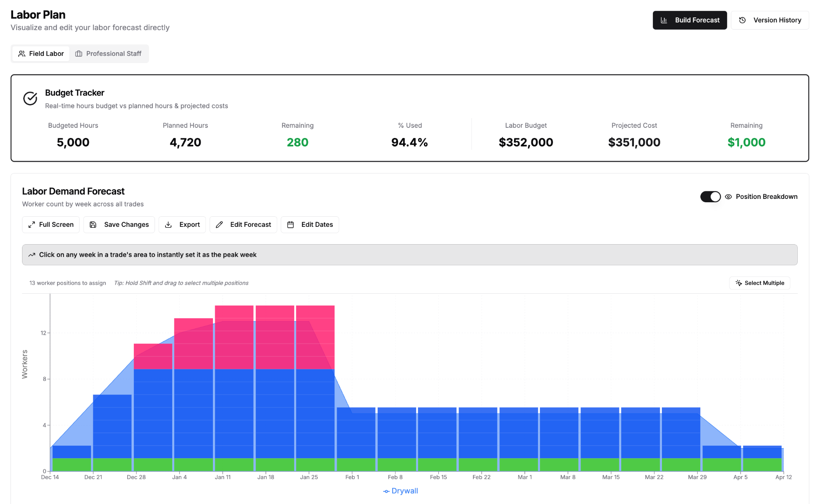Click the Full Screen expand arrows icon

(x=32, y=225)
